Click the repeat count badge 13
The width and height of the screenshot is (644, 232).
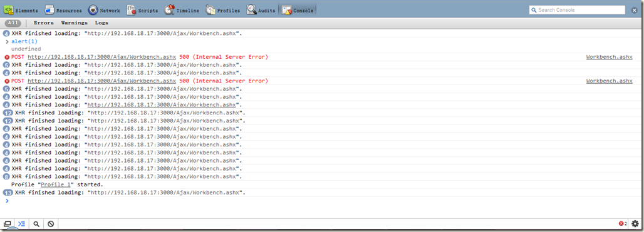(x=8, y=193)
